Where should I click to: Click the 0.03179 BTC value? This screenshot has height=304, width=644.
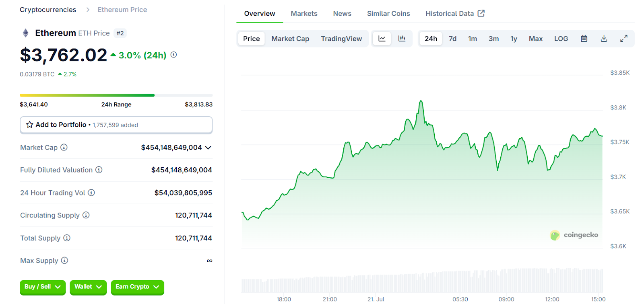click(37, 74)
